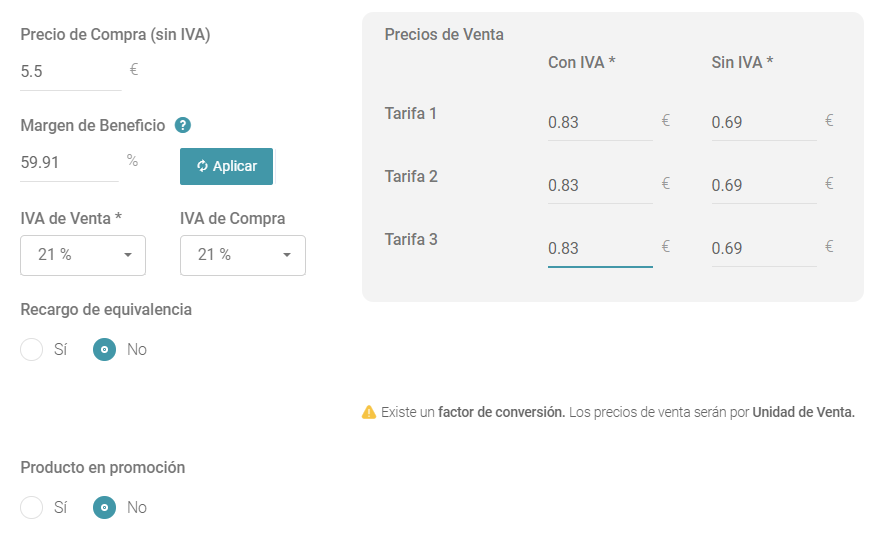Select No for Recargo de equivalencia
Viewport: 878px width, 545px height.
104,350
